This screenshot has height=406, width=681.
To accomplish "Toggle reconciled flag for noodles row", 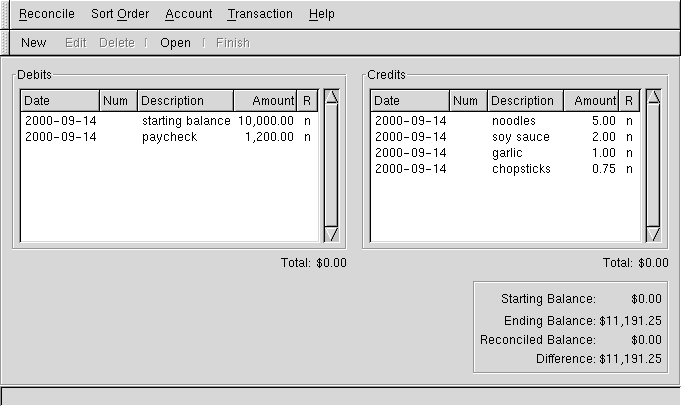I will (x=629, y=121).
